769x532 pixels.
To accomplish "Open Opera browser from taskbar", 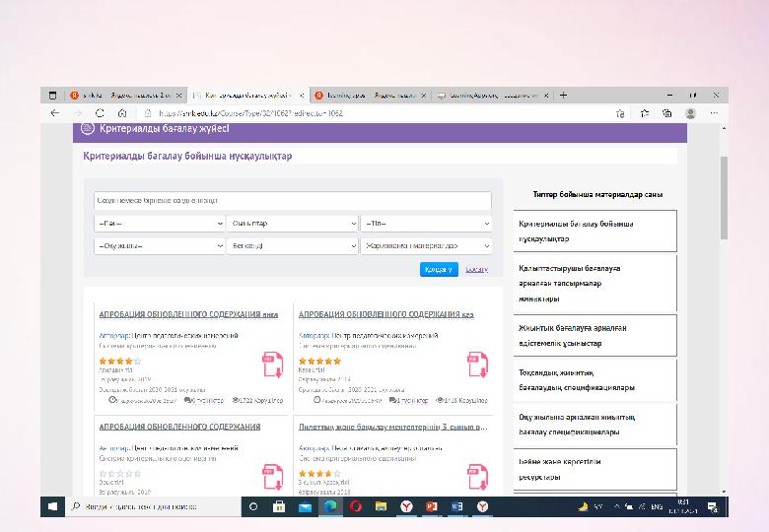I will pyautogui.click(x=356, y=506).
